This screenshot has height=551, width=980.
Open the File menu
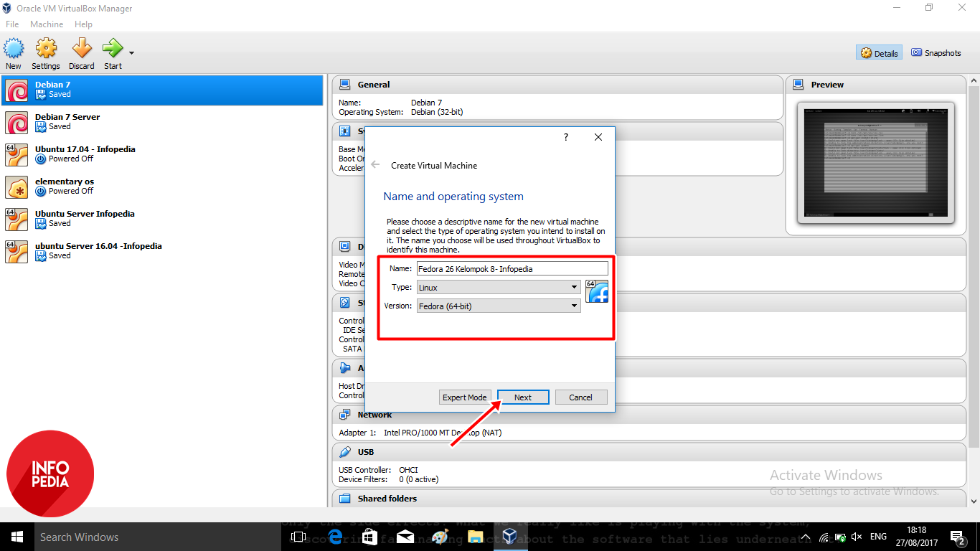[x=12, y=24]
